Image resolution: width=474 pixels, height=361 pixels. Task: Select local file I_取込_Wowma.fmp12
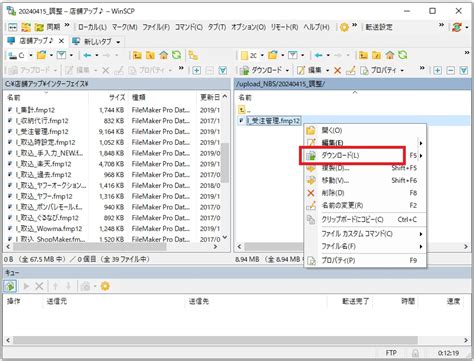(x=49, y=229)
